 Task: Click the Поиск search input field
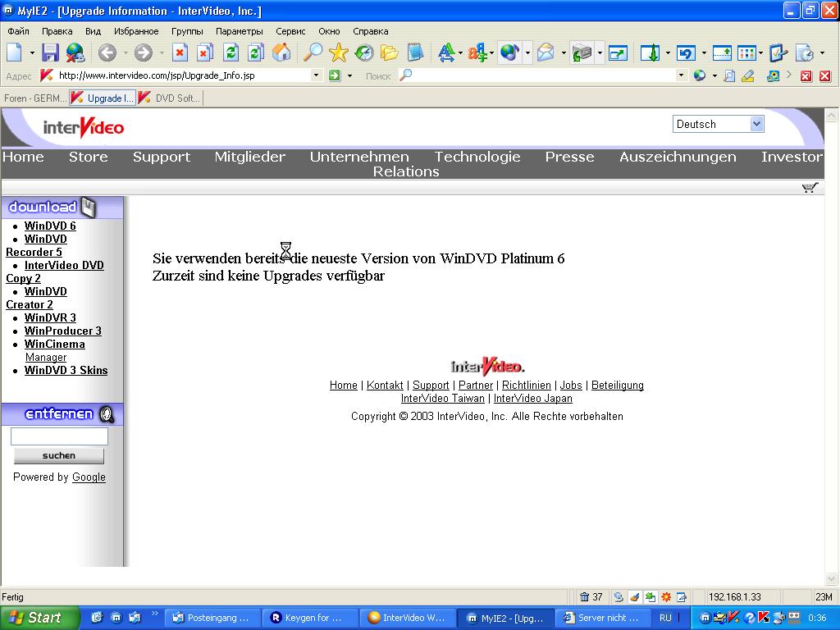pyautogui.click(x=543, y=75)
